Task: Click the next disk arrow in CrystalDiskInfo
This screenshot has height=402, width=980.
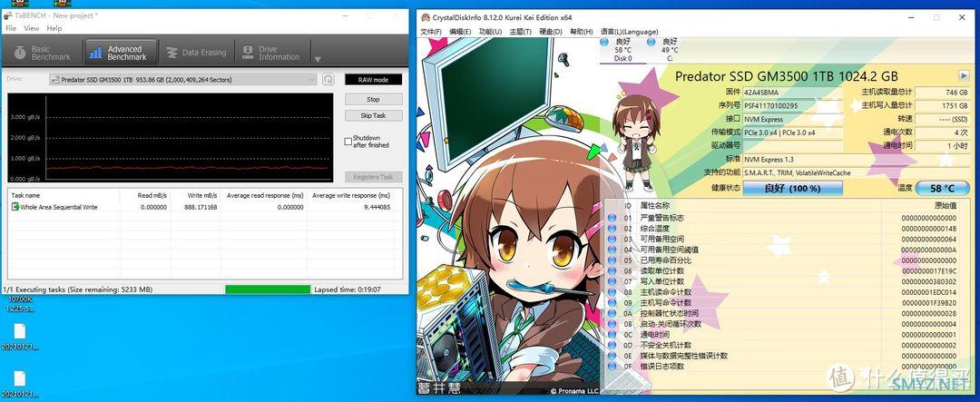Action: click(963, 75)
